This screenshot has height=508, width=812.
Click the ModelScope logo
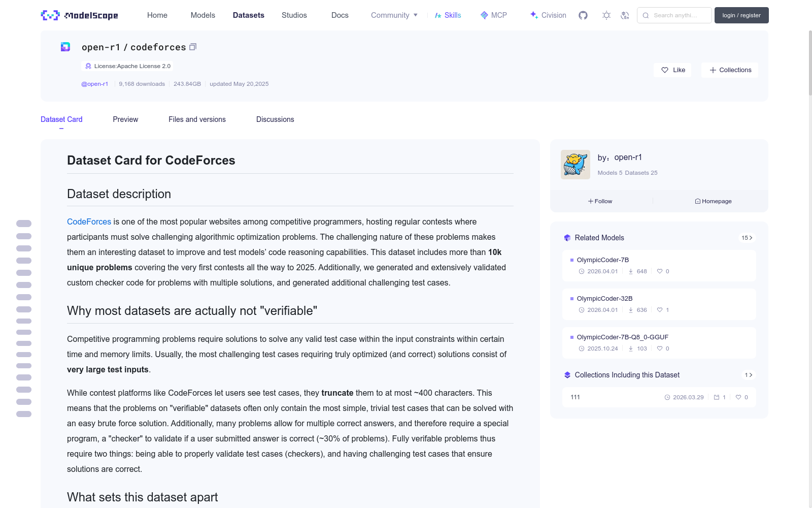tap(79, 15)
